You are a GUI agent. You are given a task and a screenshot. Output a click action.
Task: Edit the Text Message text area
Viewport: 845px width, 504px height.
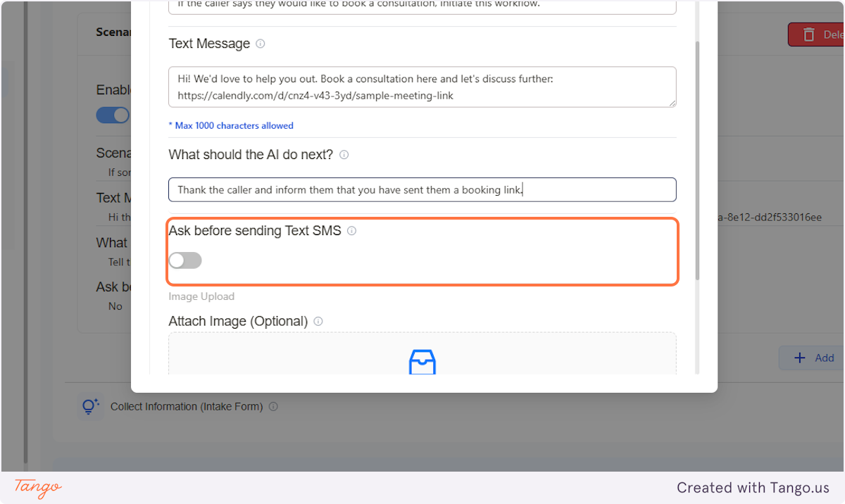422,87
